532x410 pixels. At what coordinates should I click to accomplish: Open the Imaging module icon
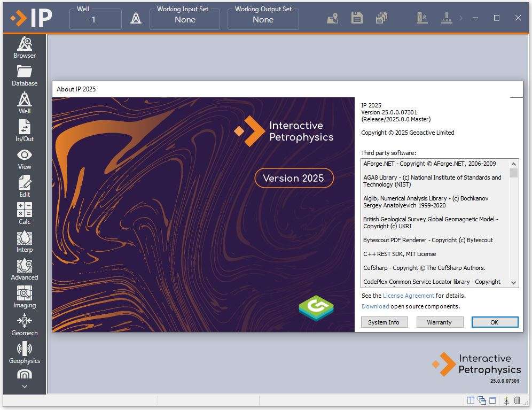click(x=25, y=297)
